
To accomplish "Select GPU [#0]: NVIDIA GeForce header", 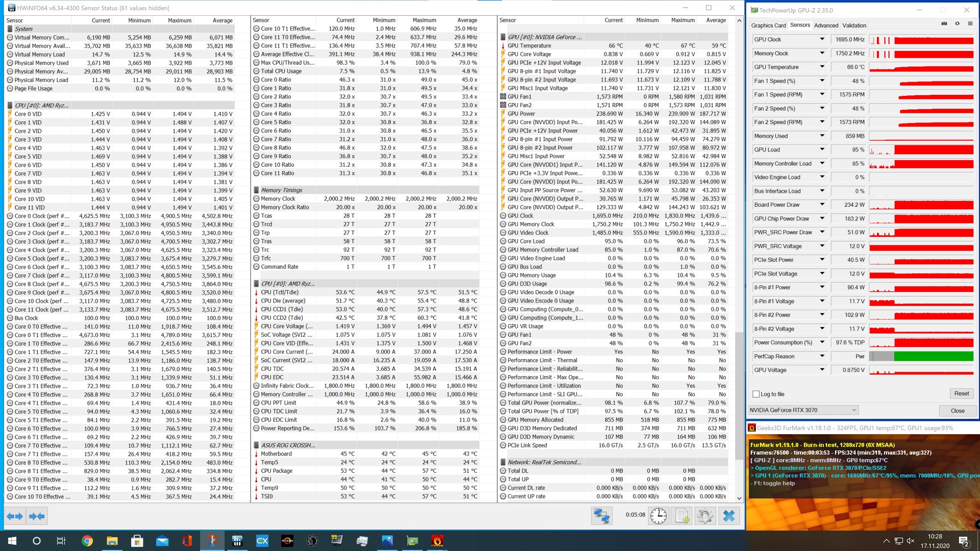I will coord(614,37).
